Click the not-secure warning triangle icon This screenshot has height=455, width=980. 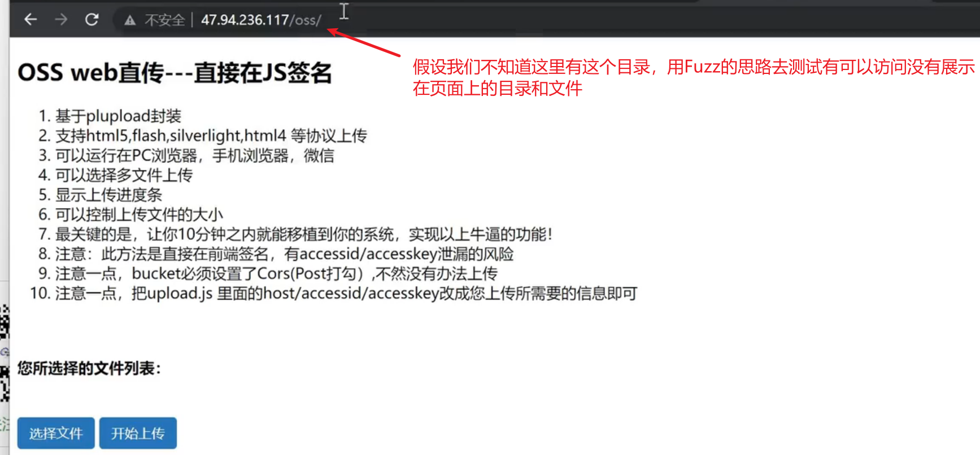(130, 20)
